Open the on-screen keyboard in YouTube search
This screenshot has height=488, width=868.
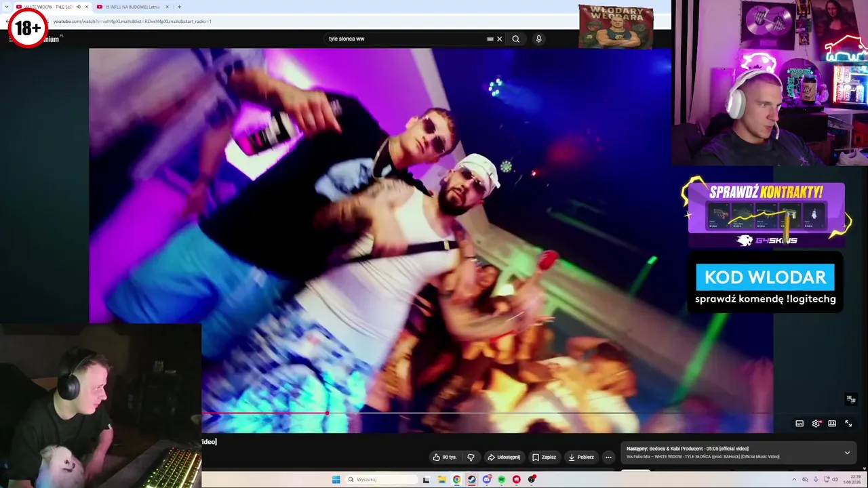pos(490,39)
